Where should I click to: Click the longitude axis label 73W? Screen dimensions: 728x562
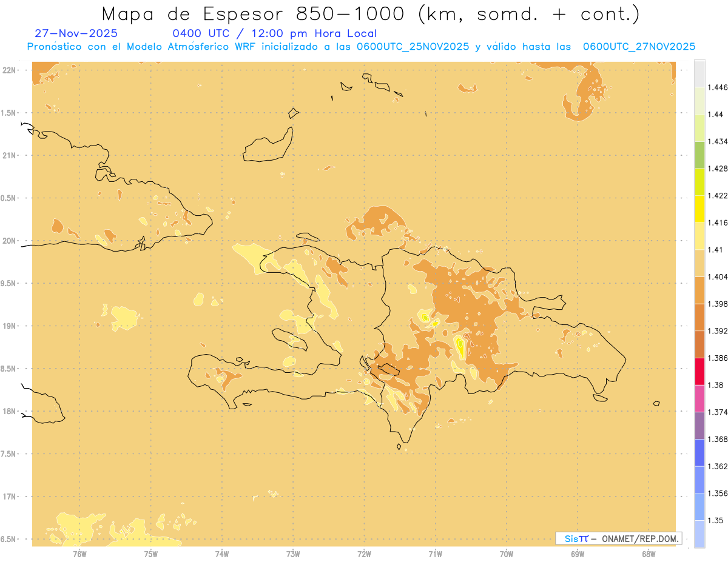293,554
